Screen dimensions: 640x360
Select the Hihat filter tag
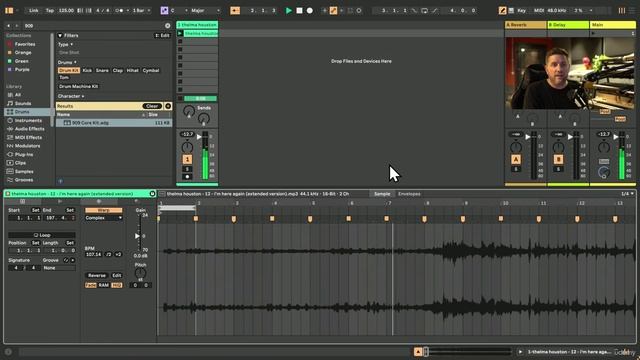133,71
